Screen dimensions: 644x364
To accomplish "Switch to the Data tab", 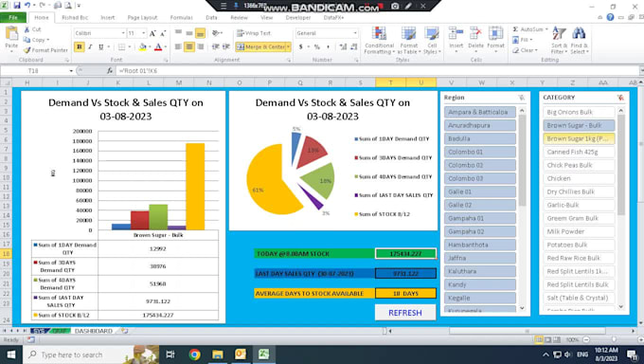I will pyautogui.click(x=211, y=18).
